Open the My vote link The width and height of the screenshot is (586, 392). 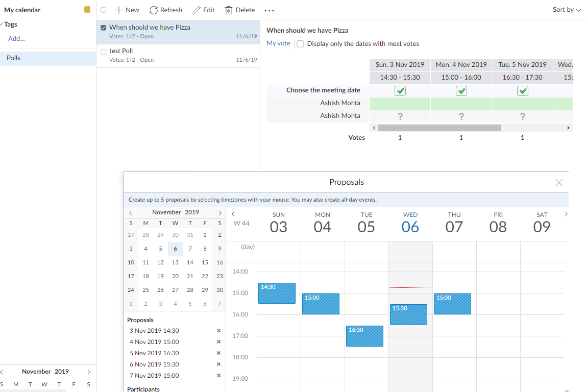(x=278, y=43)
